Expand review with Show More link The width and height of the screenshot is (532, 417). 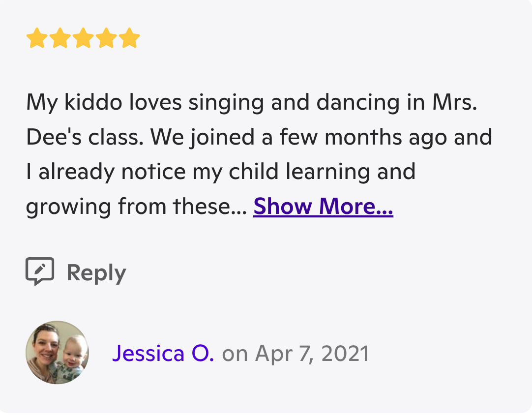323,207
